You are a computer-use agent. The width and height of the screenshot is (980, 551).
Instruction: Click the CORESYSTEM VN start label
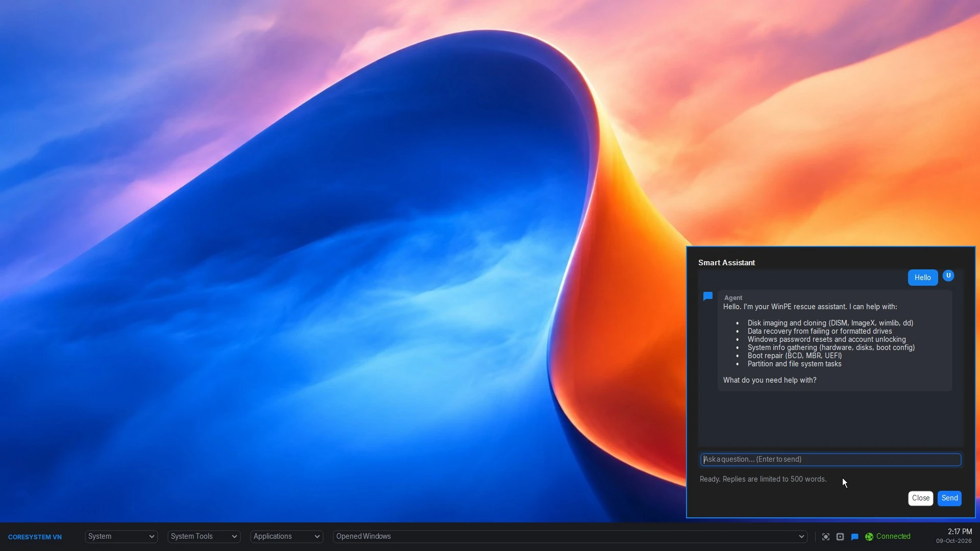coord(35,537)
